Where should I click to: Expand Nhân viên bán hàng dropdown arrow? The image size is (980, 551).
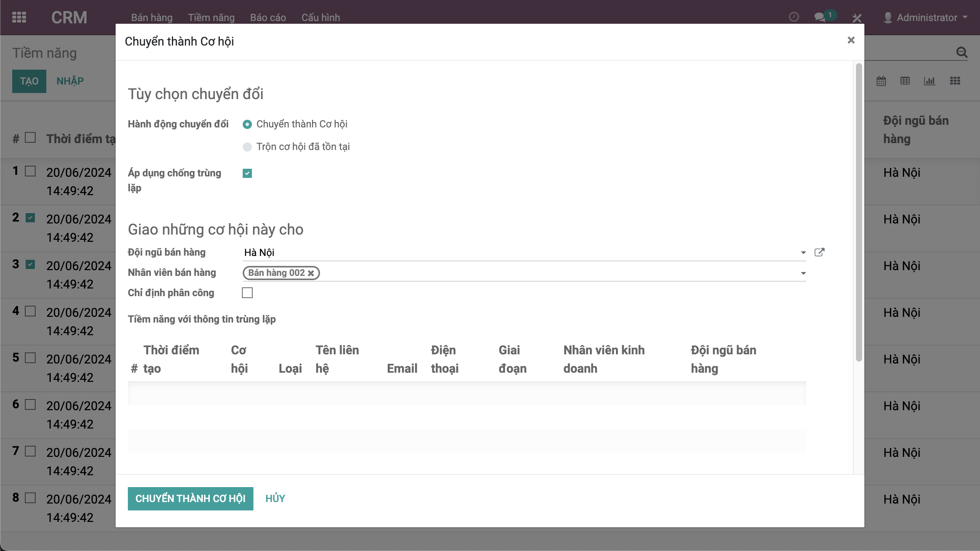(803, 273)
